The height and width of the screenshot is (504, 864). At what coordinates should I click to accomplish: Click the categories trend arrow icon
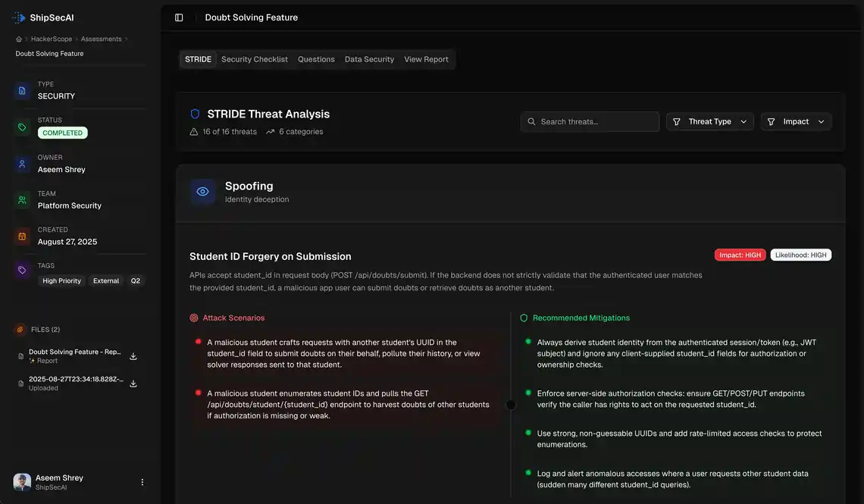tap(270, 132)
